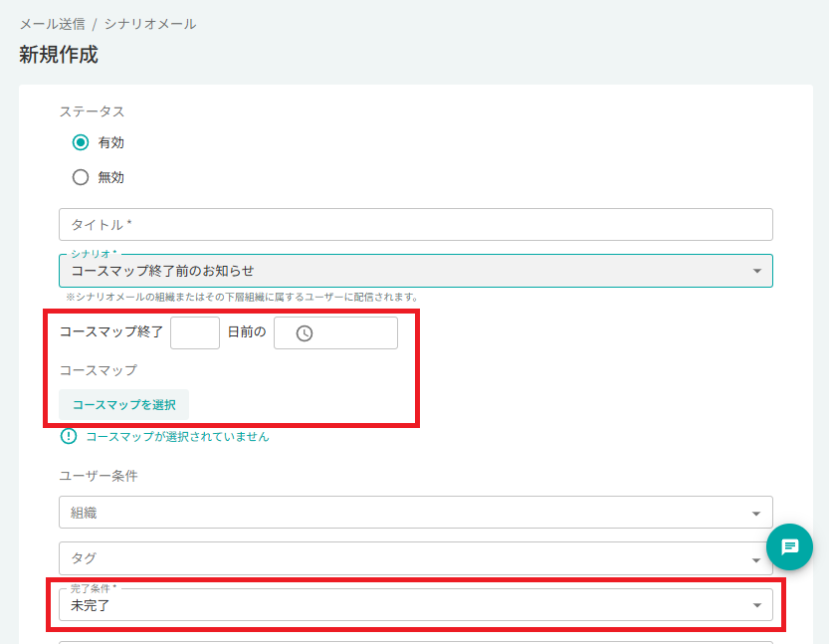The height and width of the screenshot is (644, 829).
Task: Click the 有効 label text
Action: click(111, 142)
